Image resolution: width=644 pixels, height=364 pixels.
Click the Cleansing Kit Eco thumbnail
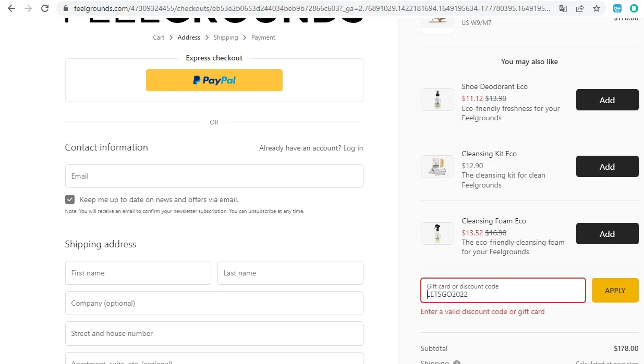438,167
